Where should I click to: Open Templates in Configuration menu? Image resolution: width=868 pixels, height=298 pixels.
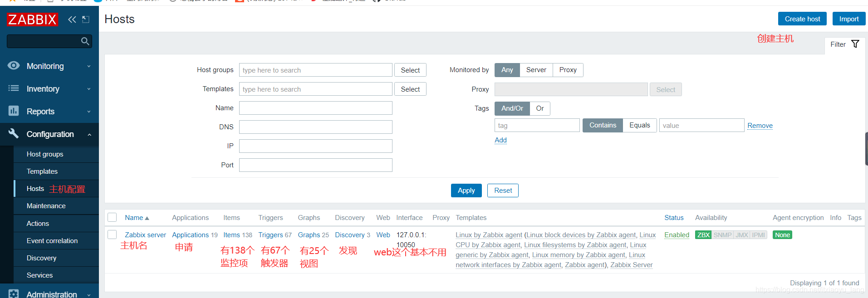tap(56, 171)
